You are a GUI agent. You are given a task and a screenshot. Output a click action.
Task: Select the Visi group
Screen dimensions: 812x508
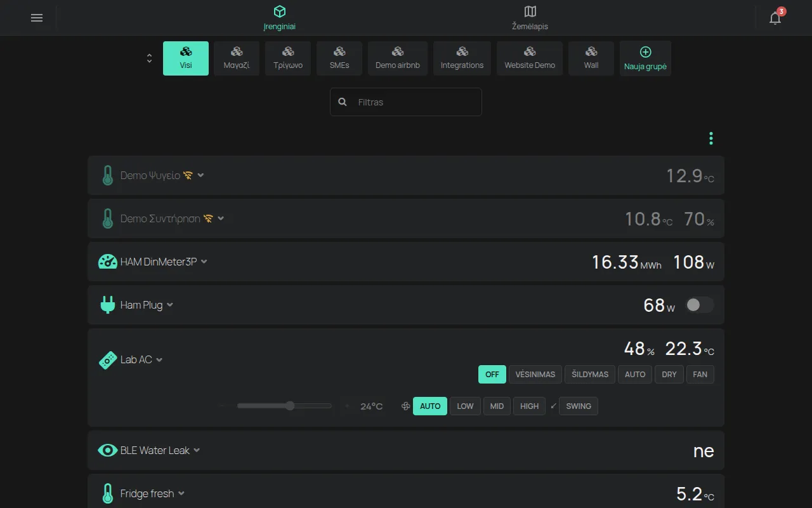click(x=186, y=58)
